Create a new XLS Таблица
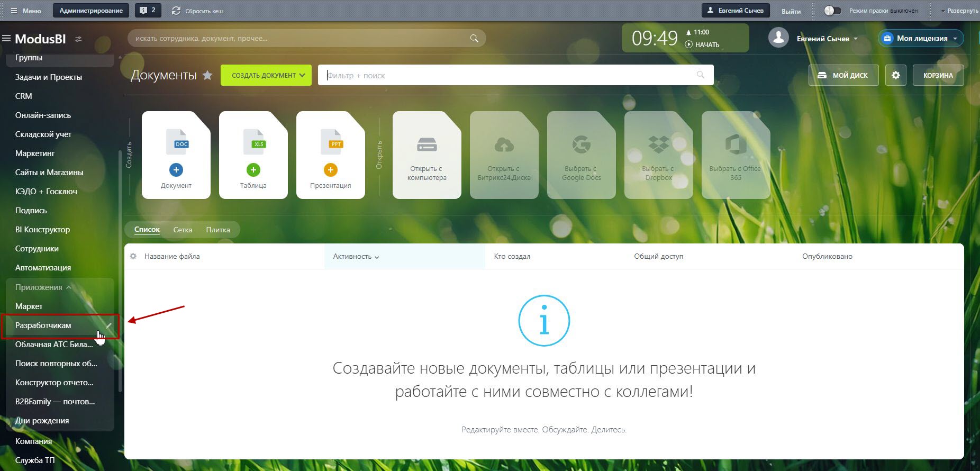The height and width of the screenshot is (471, 980). [x=253, y=155]
